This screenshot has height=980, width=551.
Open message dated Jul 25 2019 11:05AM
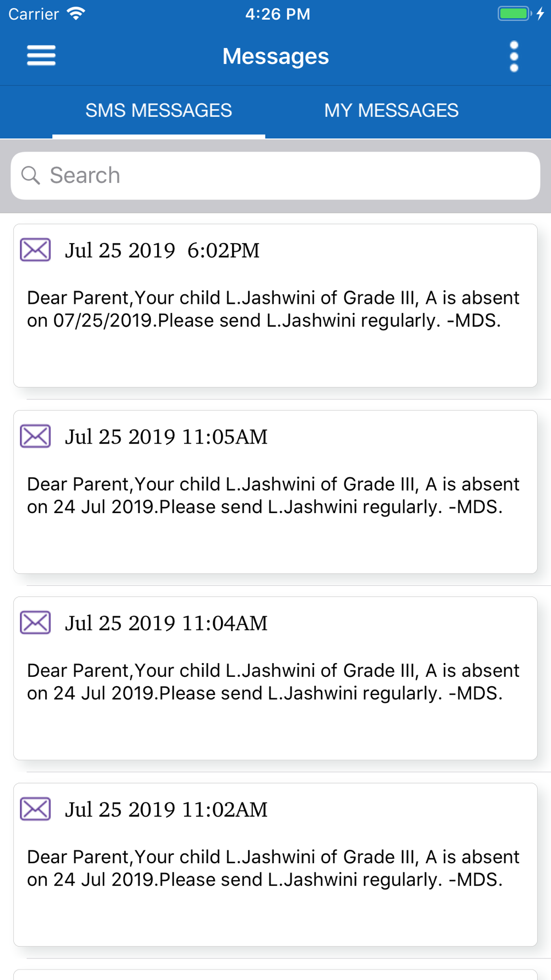coord(275,492)
